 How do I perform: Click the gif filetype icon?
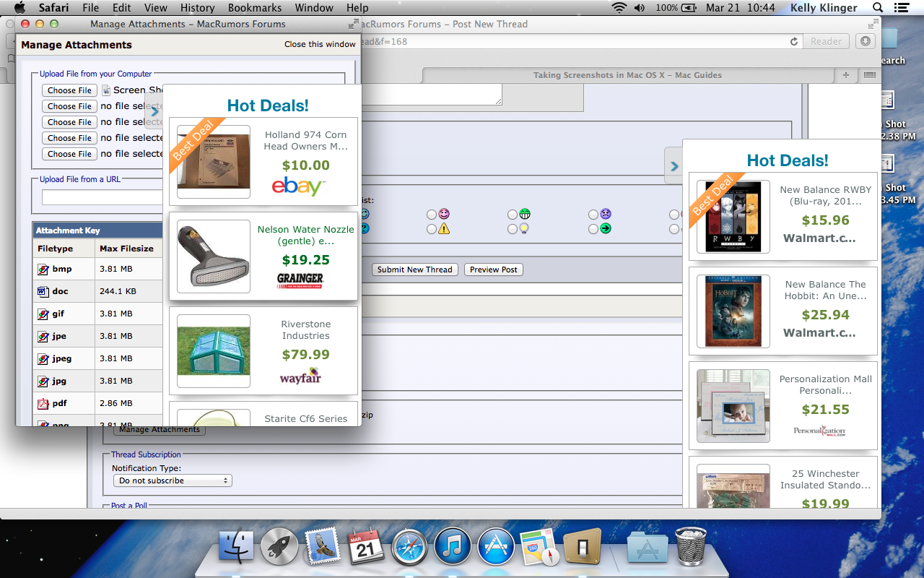[x=43, y=314]
